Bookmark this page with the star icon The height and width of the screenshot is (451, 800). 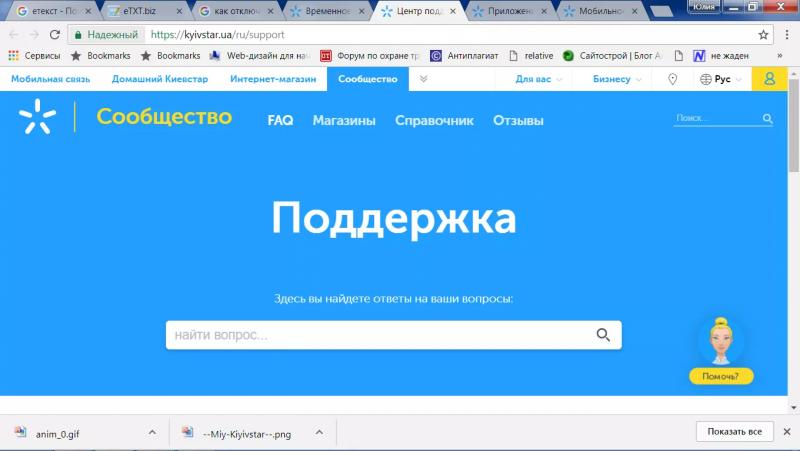point(763,35)
